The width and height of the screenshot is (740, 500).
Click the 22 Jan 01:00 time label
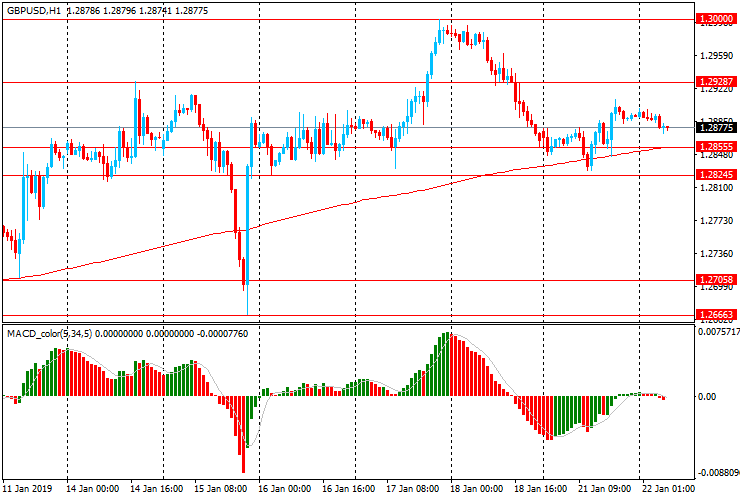click(x=669, y=488)
